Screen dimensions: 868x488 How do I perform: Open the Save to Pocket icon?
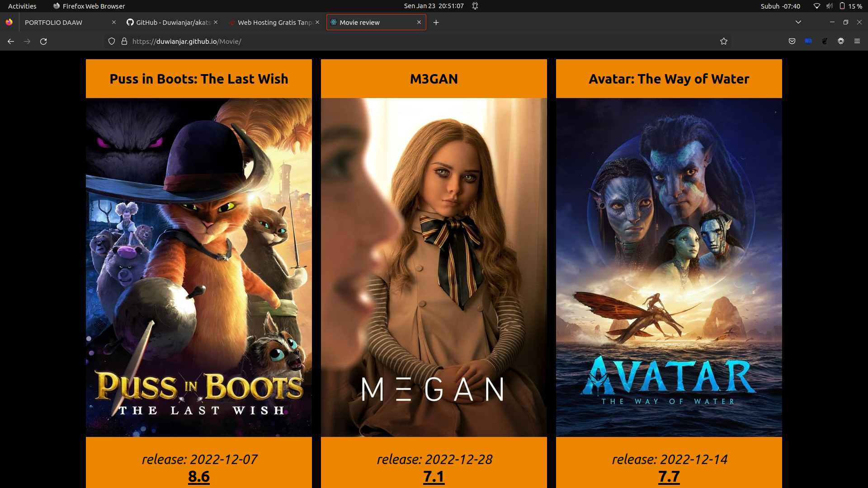[x=792, y=41]
